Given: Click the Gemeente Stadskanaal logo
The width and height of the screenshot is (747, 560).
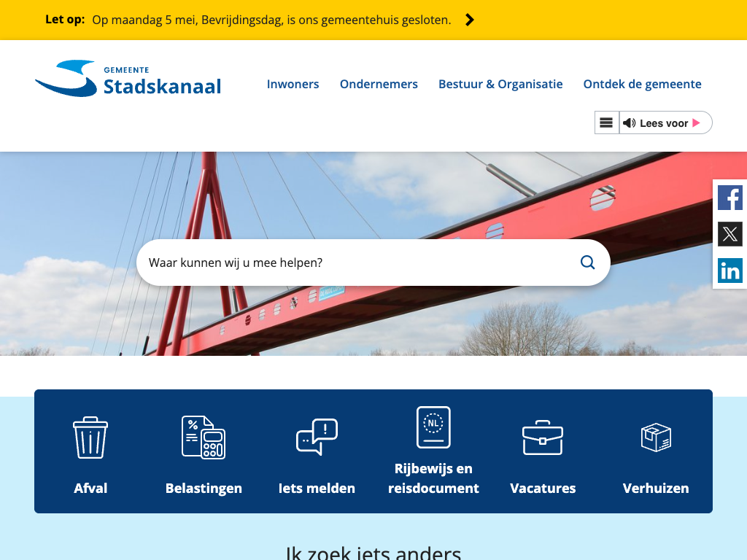Looking at the screenshot, I should [x=128, y=79].
